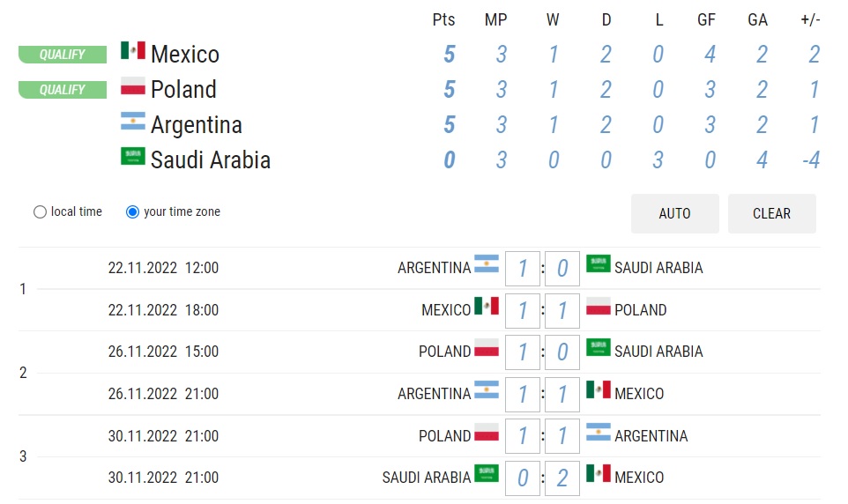Click Argentina flag in standings table

pyautogui.click(x=133, y=121)
